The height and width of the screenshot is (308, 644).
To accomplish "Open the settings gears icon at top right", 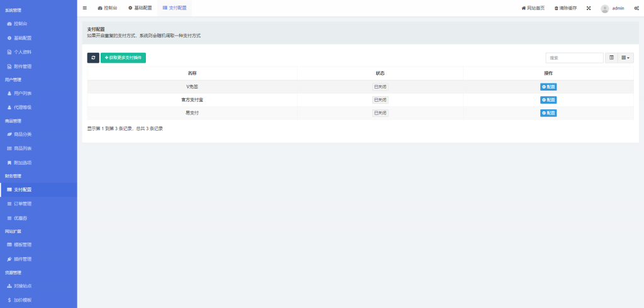I will click(x=636, y=8).
